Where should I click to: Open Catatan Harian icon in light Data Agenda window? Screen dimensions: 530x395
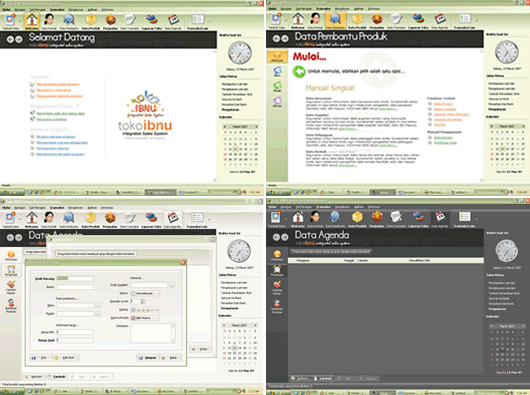click(11, 286)
